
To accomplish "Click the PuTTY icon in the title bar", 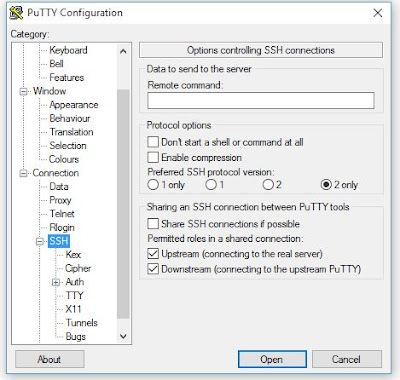I will [16, 13].
